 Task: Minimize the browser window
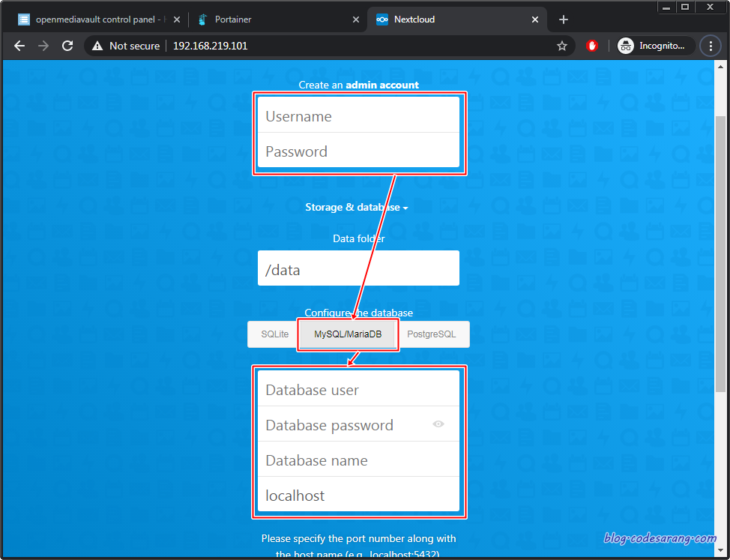[667, 7]
